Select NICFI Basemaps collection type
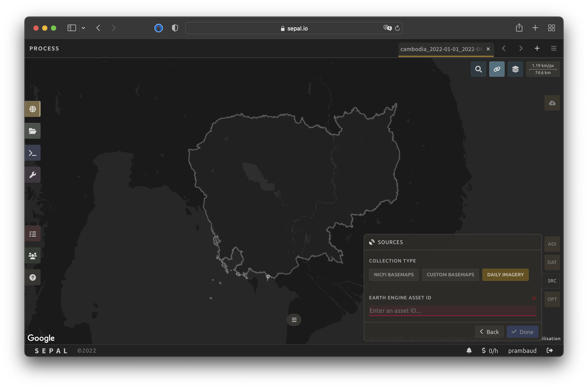This screenshot has width=588, height=389. pyautogui.click(x=394, y=275)
